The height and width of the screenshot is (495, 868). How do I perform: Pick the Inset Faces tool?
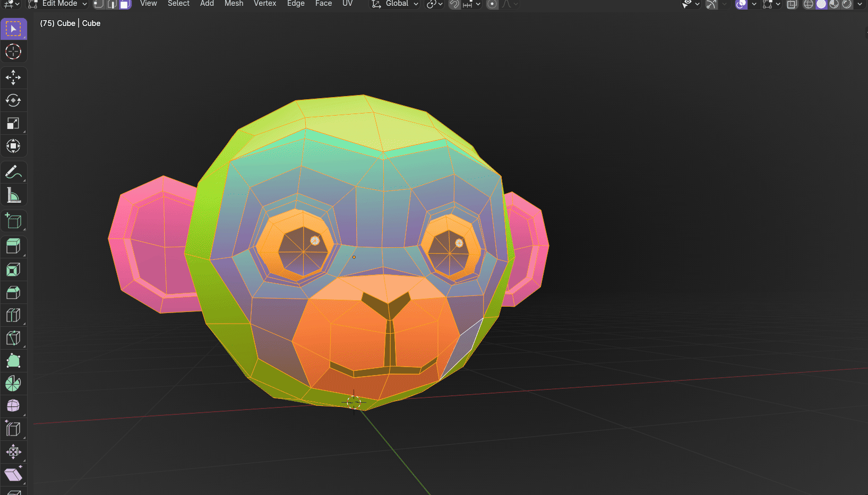13,270
